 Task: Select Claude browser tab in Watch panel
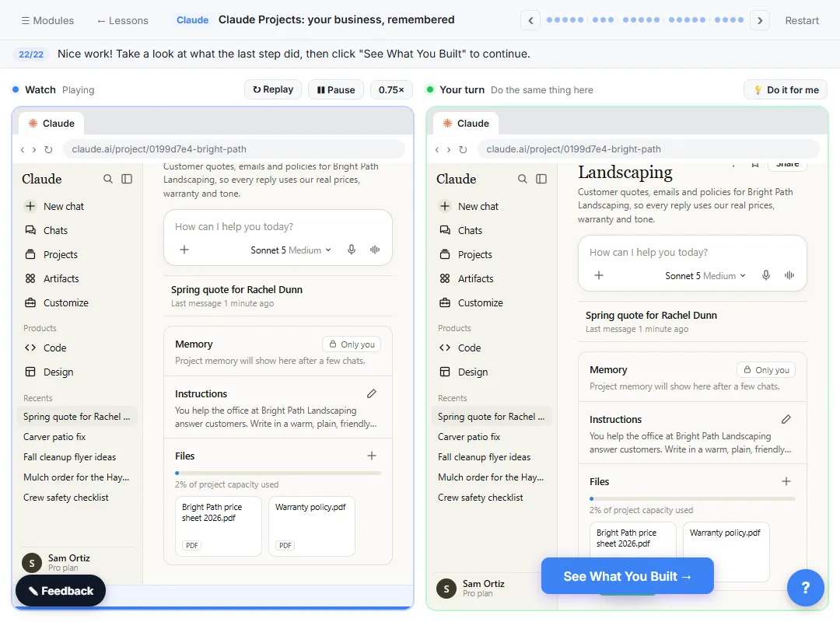pos(51,123)
